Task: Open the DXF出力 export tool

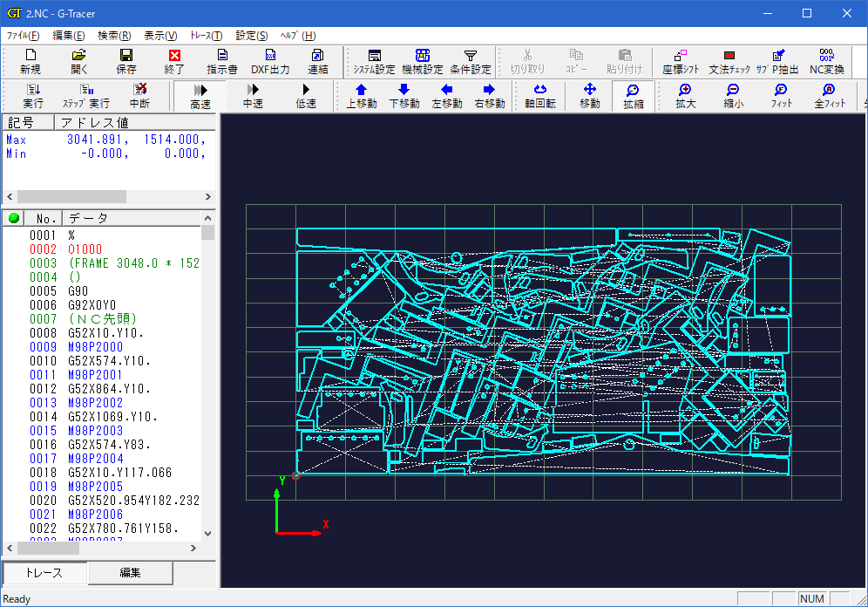Action: click(x=270, y=61)
